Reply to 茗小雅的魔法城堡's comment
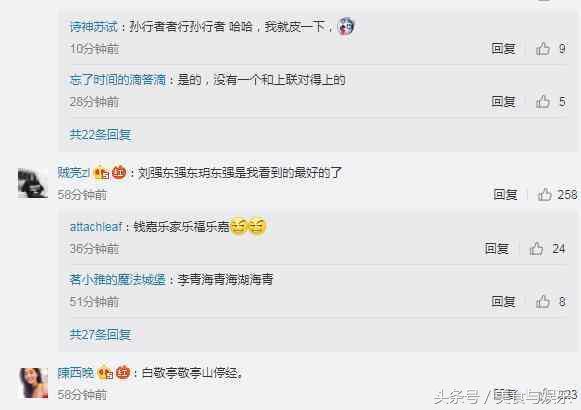This screenshot has width=581, height=410. (x=503, y=301)
